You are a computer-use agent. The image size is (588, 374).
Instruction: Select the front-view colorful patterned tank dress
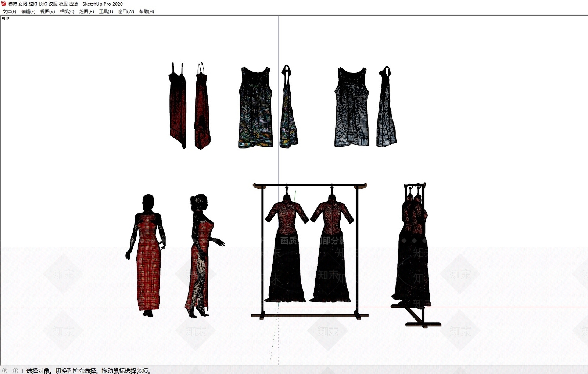tap(255, 107)
